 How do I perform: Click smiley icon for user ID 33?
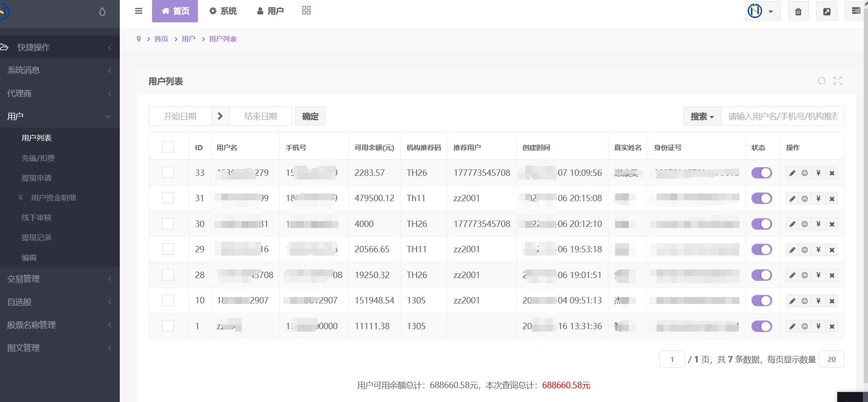click(x=805, y=173)
